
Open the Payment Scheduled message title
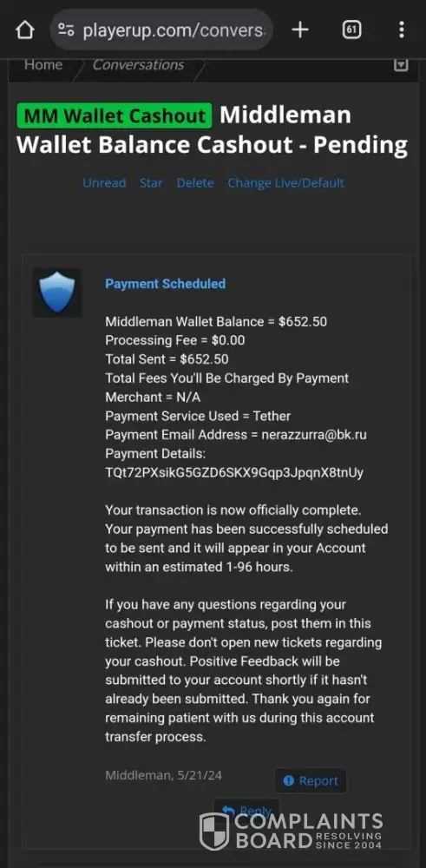click(x=166, y=284)
